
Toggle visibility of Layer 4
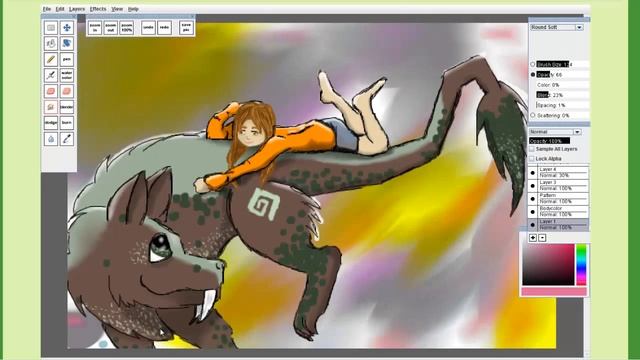(533, 173)
